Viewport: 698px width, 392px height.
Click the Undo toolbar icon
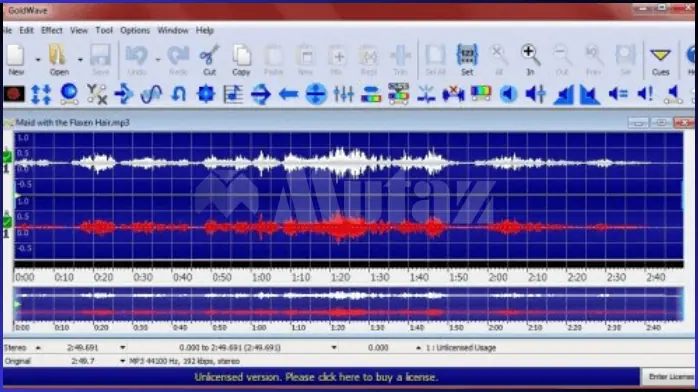(x=137, y=60)
